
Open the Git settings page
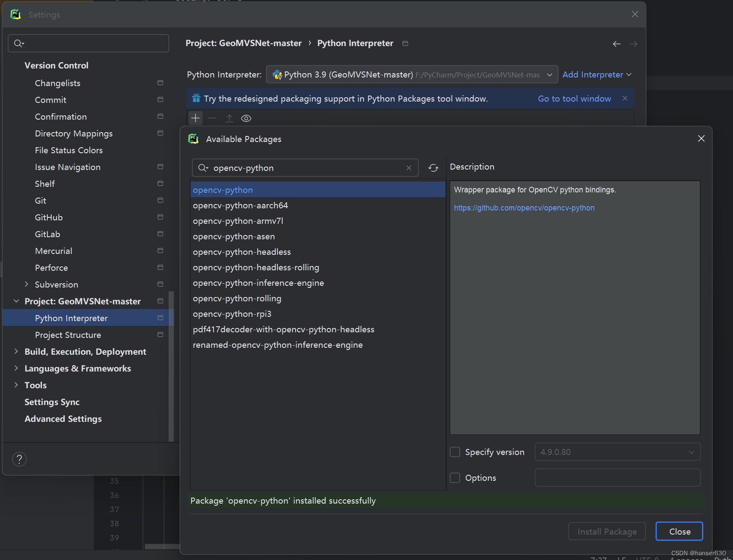[x=40, y=201]
